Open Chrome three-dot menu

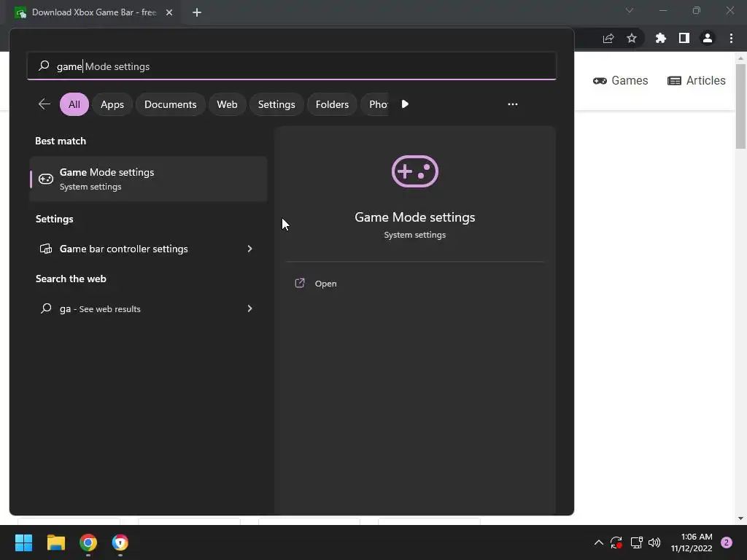click(x=731, y=38)
